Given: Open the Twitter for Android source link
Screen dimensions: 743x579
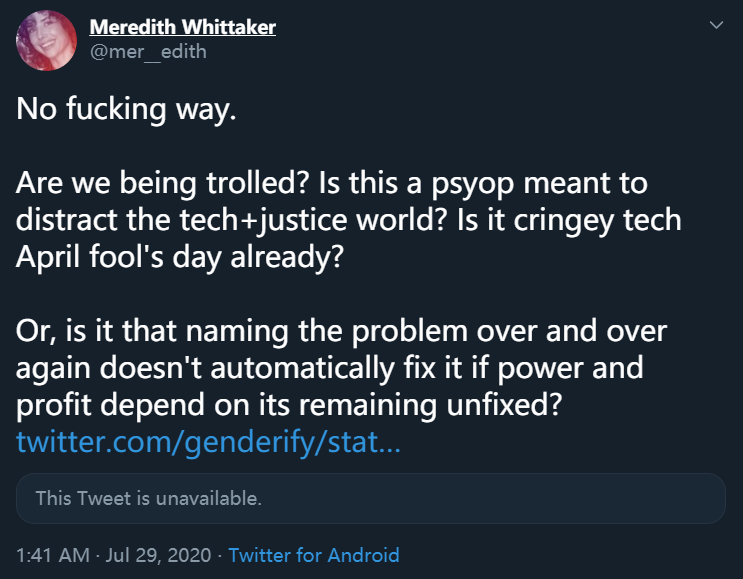Looking at the screenshot, I should (314, 555).
